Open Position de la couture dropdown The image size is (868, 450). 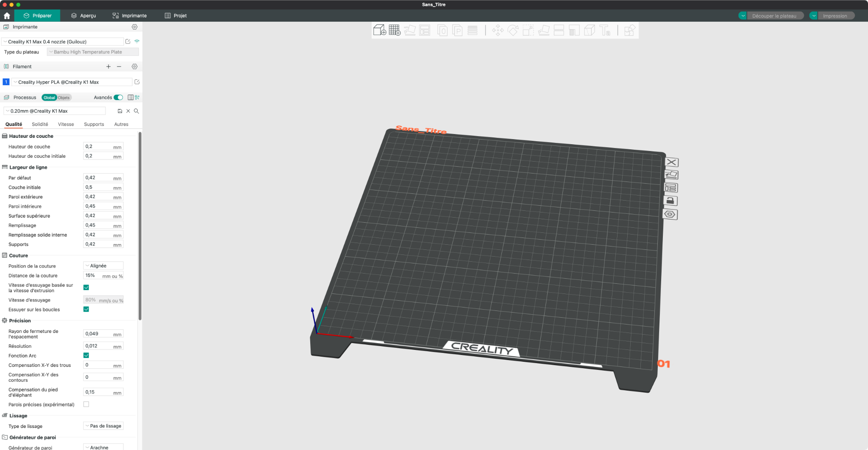pos(103,266)
